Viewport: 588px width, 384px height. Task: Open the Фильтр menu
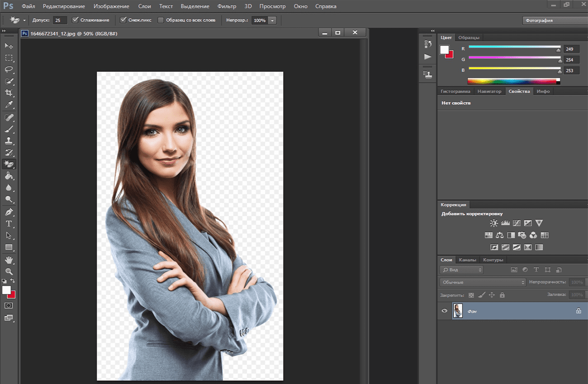point(227,6)
